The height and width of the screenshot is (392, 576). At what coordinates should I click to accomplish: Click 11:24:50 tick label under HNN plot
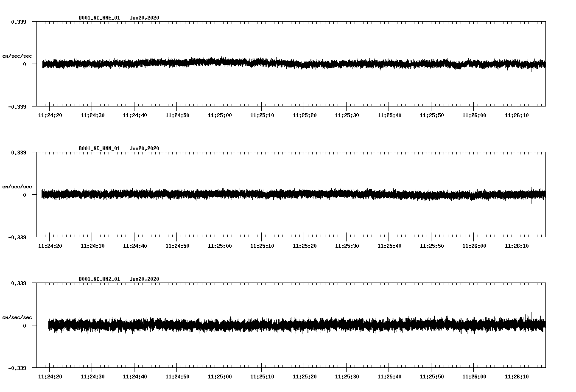[177, 246]
